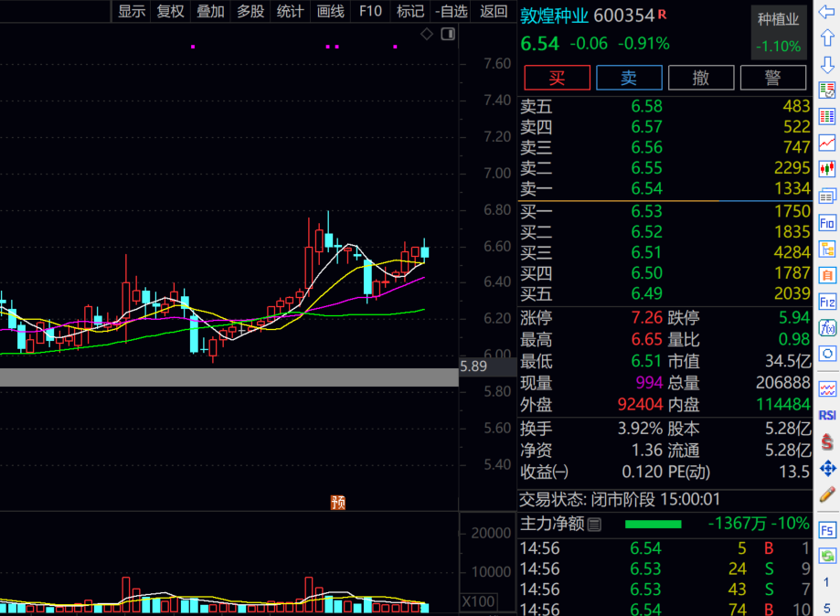The width and height of the screenshot is (840, 616).
Task: Select the pencil drawing tool icon
Action: click(826, 494)
